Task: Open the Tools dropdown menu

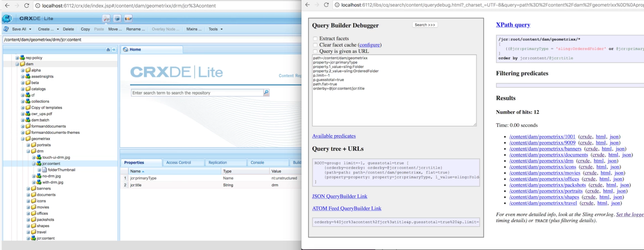Action: [215, 29]
